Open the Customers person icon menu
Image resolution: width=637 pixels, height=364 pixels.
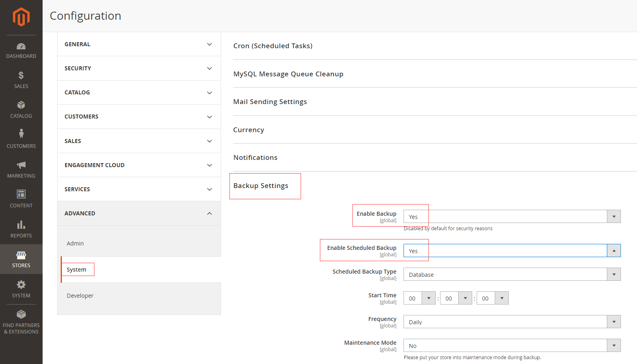21,134
